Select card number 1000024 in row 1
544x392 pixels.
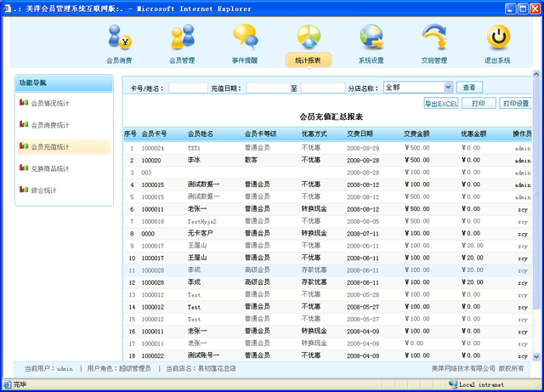click(x=153, y=148)
